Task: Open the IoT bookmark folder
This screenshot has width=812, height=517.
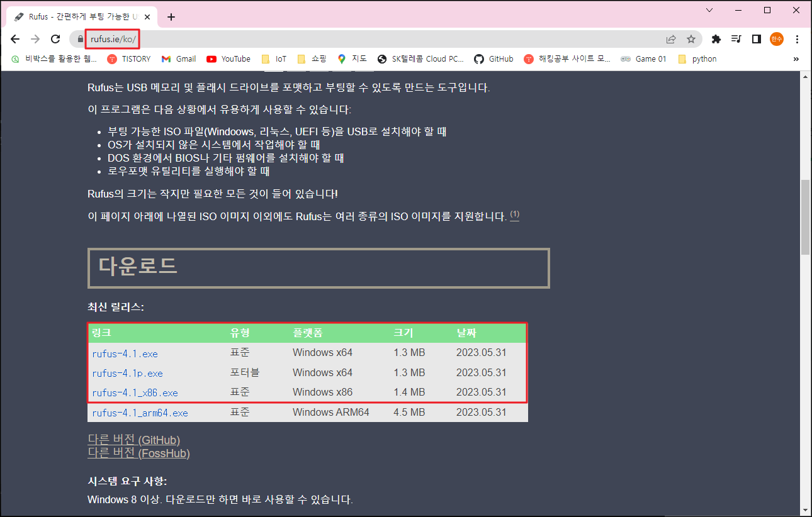Action: 274,59
